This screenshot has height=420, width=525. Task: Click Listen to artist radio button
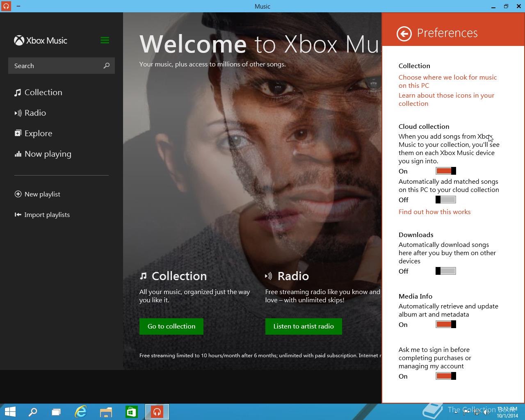304,326
